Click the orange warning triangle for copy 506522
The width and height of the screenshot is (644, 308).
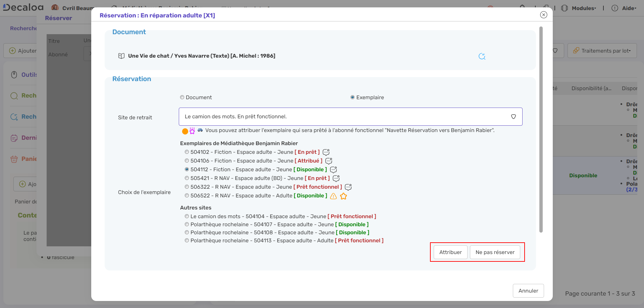tap(333, 196)
